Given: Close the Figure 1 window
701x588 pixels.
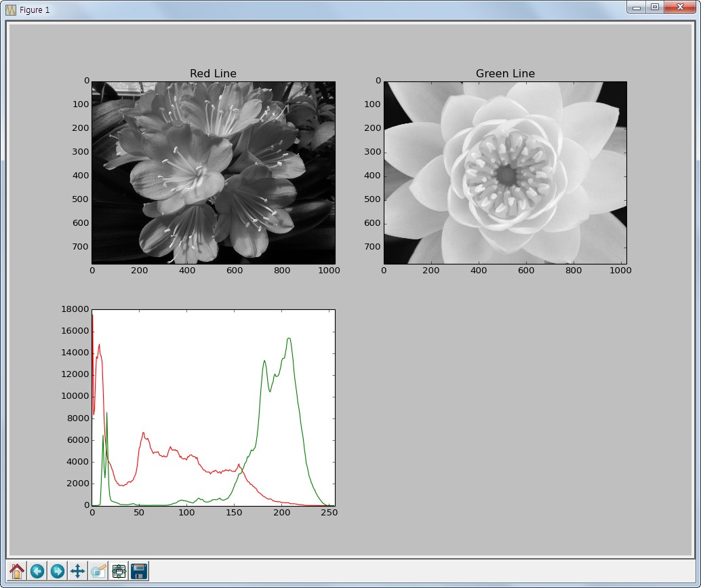Looking at the screenshot, I should (x=680, y=7).
